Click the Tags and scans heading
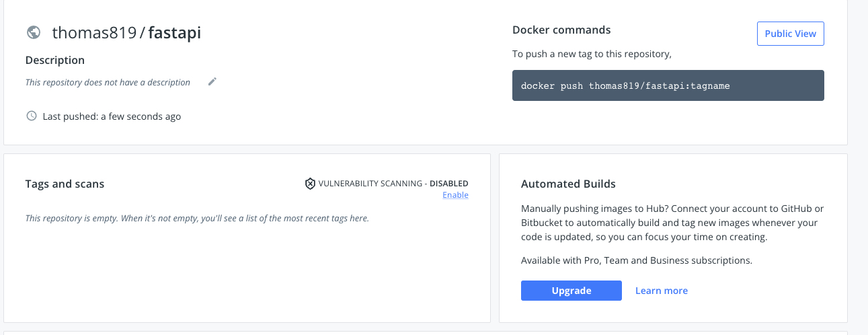868x335 pixels. pyautogui.click(x=65, y=184)
